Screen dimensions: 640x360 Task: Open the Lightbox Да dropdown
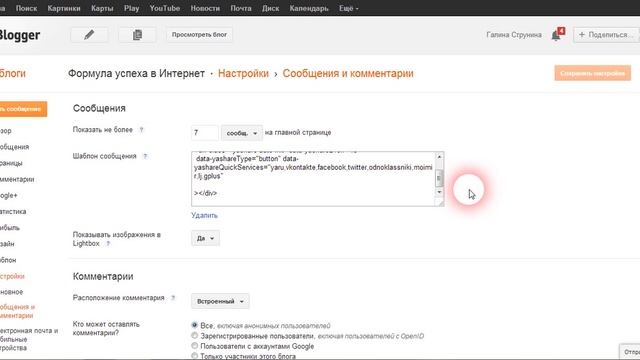click(205, 238)
